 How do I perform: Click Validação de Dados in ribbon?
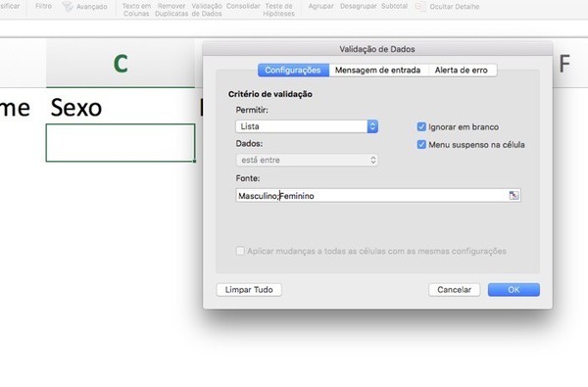207,10
